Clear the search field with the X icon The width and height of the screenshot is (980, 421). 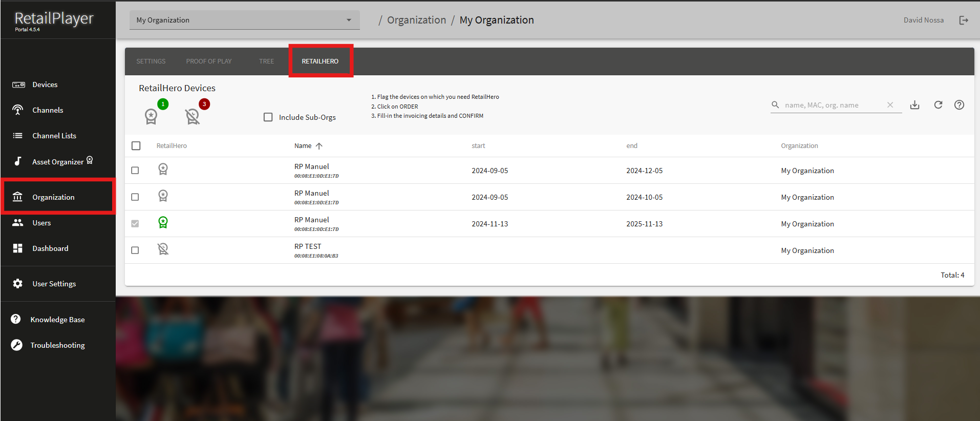click(x=890, y=105)
